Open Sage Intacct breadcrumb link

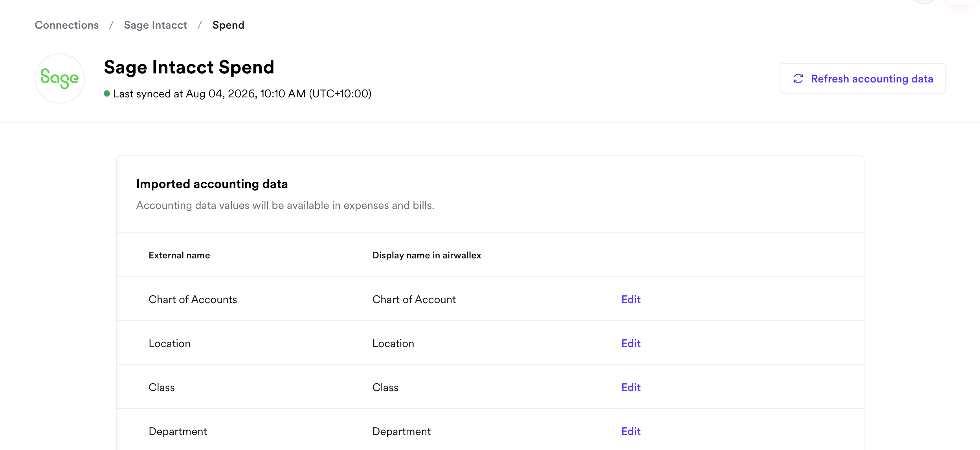pos(156,25)
